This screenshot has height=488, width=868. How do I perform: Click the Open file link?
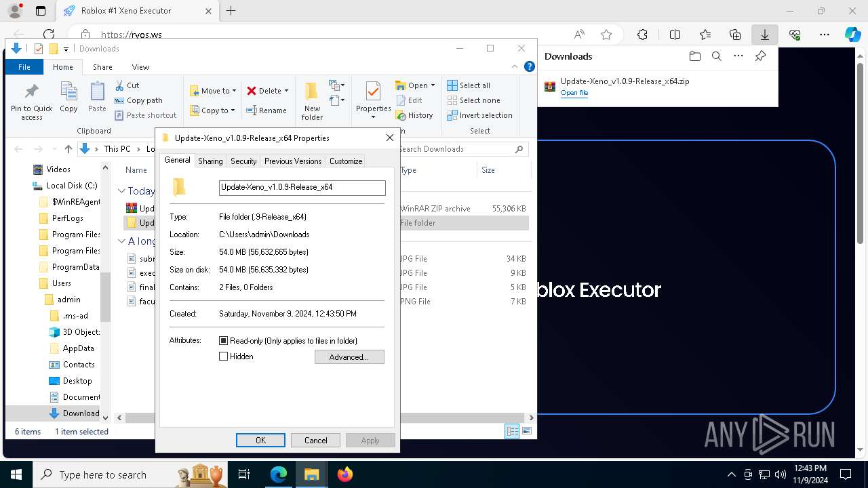(574, 93)
